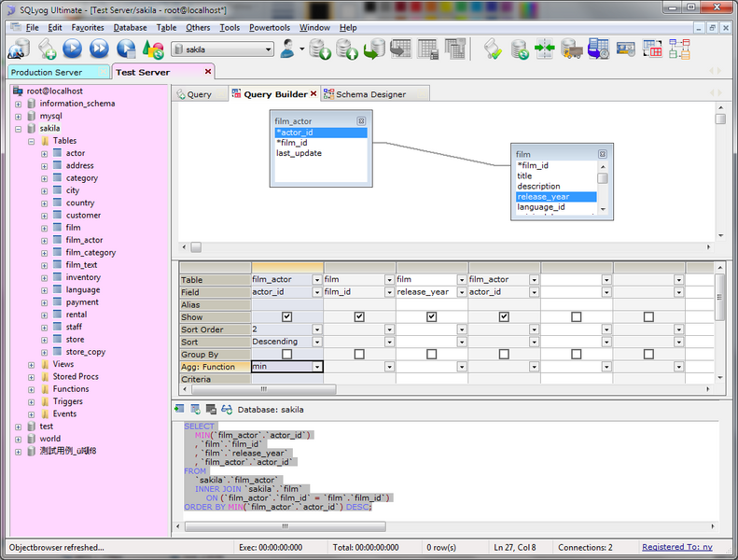Click the table grid with gray arrow icon
The image size is (738, 560).
(400, 49)
